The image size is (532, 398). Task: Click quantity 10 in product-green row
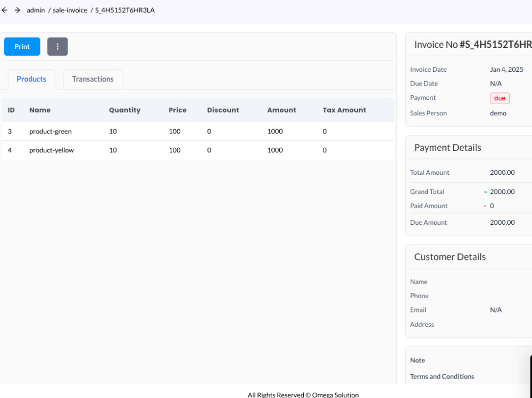pos(113,131)
